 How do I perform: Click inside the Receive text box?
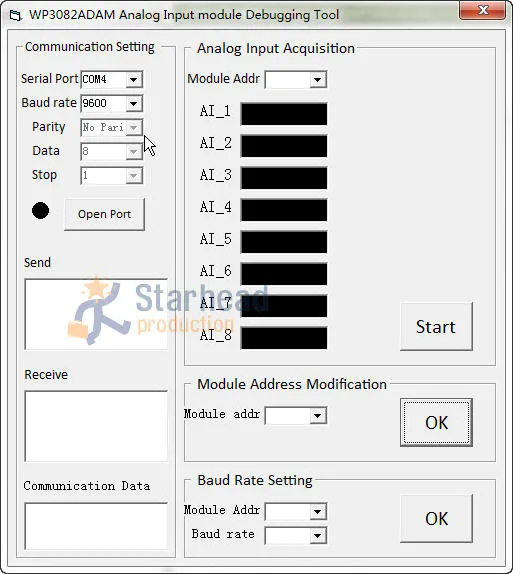(x=96, y=426)
